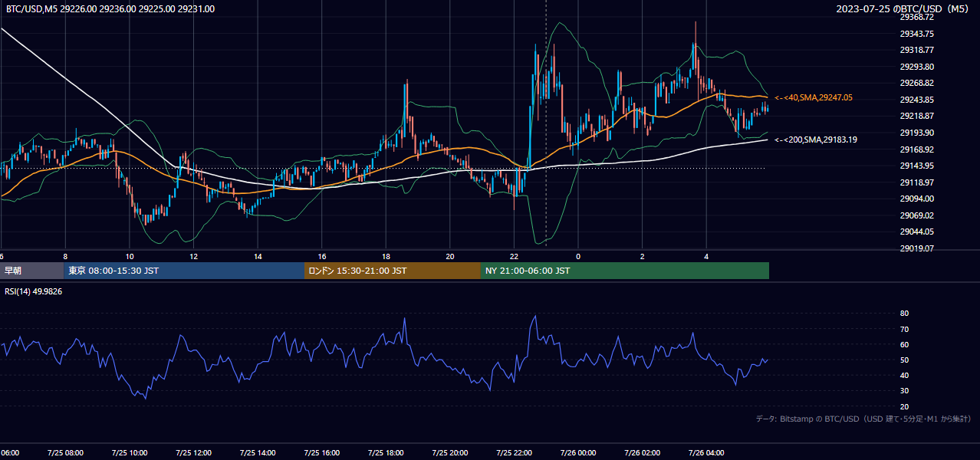Click the 7/25 16:00 time label
Screen dimensions: 980x460
pyautogui.click(x=321, y=453)
